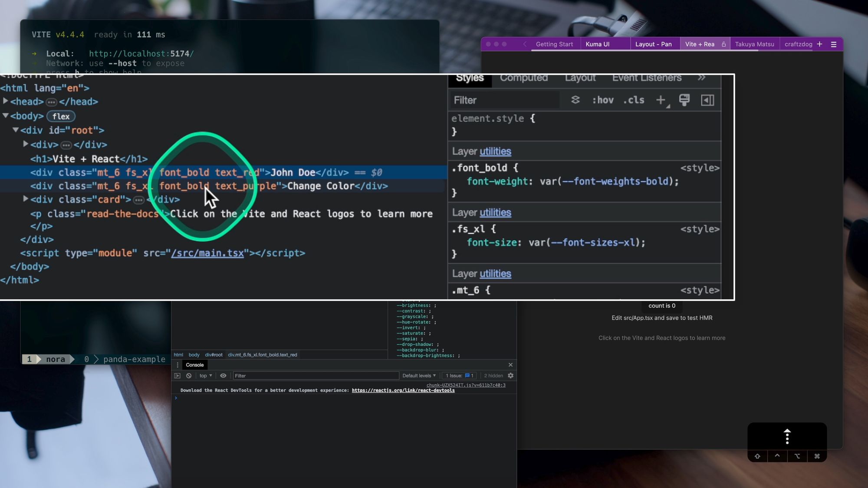Screen dimensions: 868x488
Task: Click the new style rule plus icon
Action: point(661,100)
